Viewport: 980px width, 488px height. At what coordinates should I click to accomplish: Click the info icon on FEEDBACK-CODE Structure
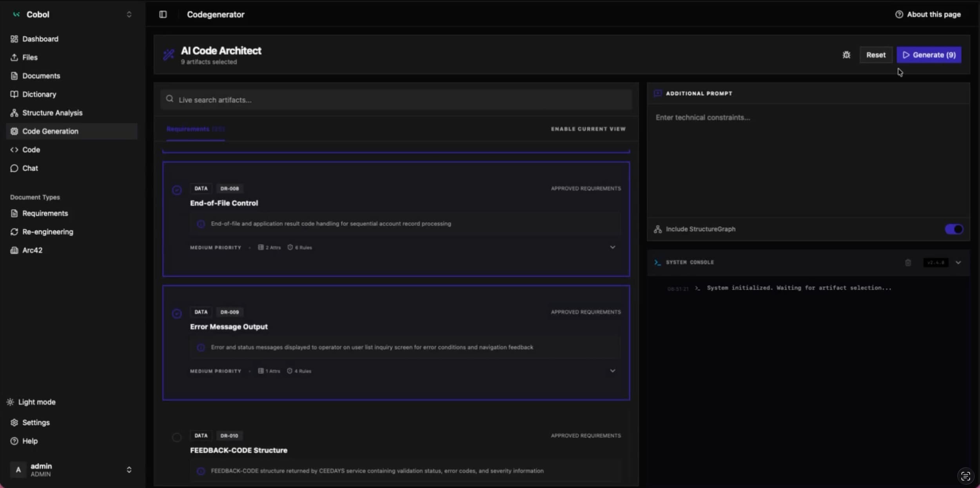pyautogui.click(x=201, y=471)
